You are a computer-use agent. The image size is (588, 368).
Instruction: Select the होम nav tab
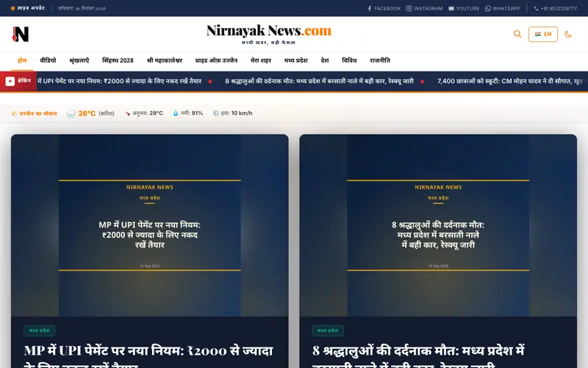[x=22, y=60]
